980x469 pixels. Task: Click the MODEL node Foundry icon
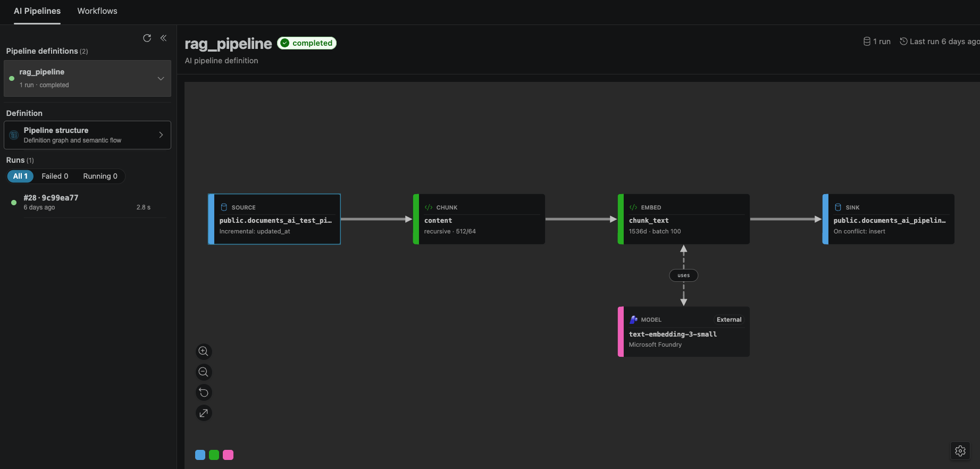633,320
